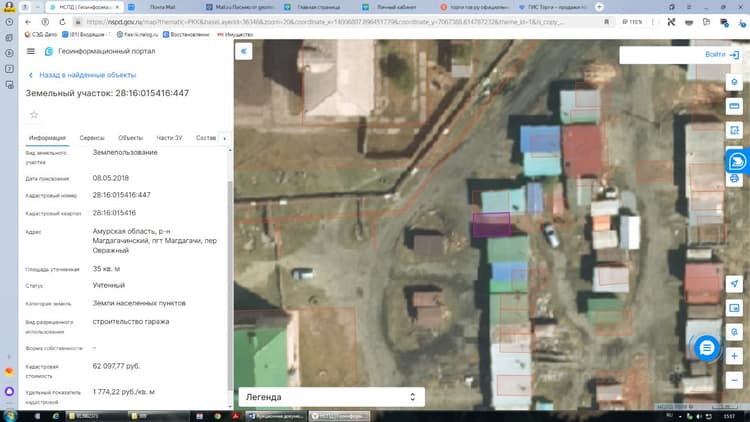Open the overview map window icon
750x422 pixels.
pyautogui.click(x=734, y=308)
